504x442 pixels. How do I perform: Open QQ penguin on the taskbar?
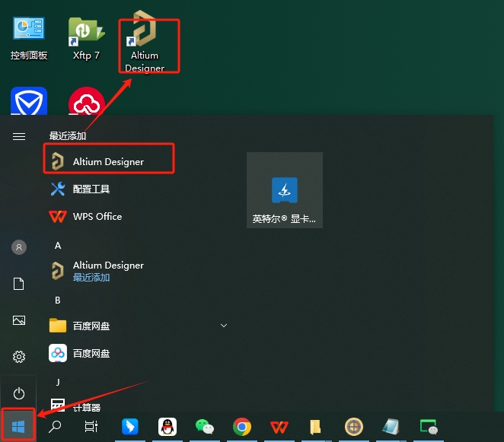[x=167, y=427]
